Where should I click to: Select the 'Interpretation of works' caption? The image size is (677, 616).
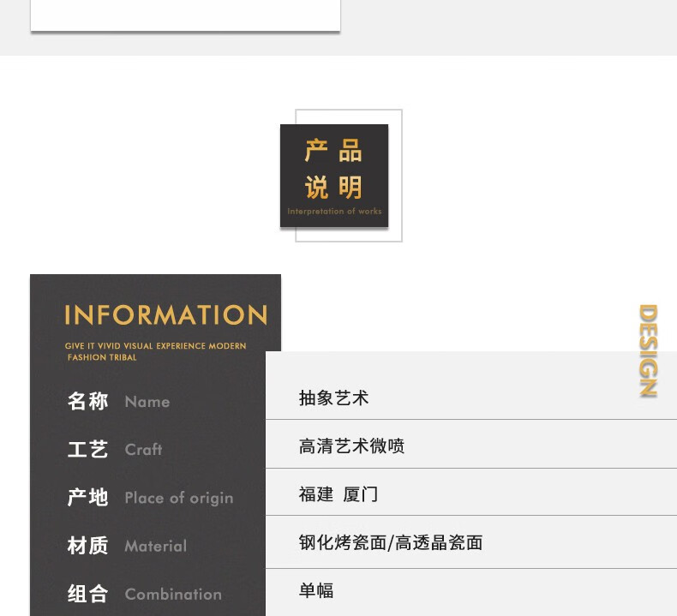coord(334,211)
